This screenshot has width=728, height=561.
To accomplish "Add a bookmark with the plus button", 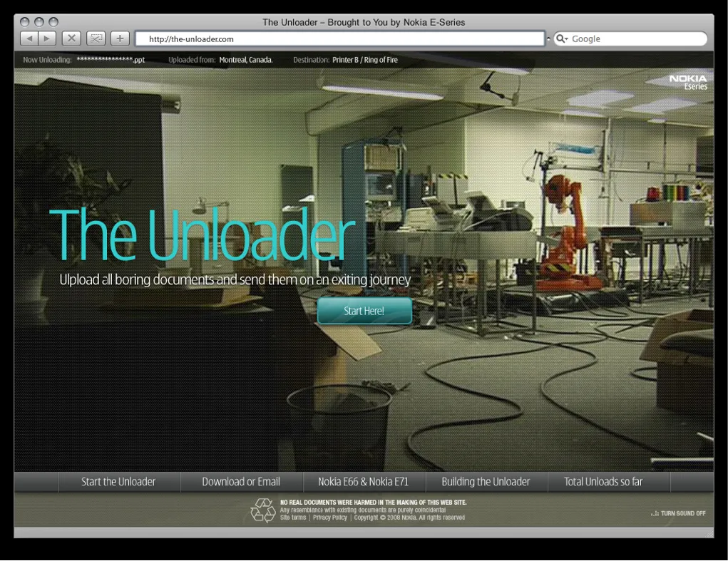I will click(120, 38).
